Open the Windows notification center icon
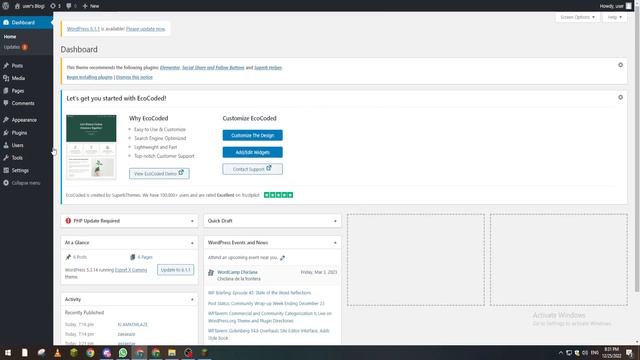Screen dimensions: 640x360 click(x=629, y=353)
